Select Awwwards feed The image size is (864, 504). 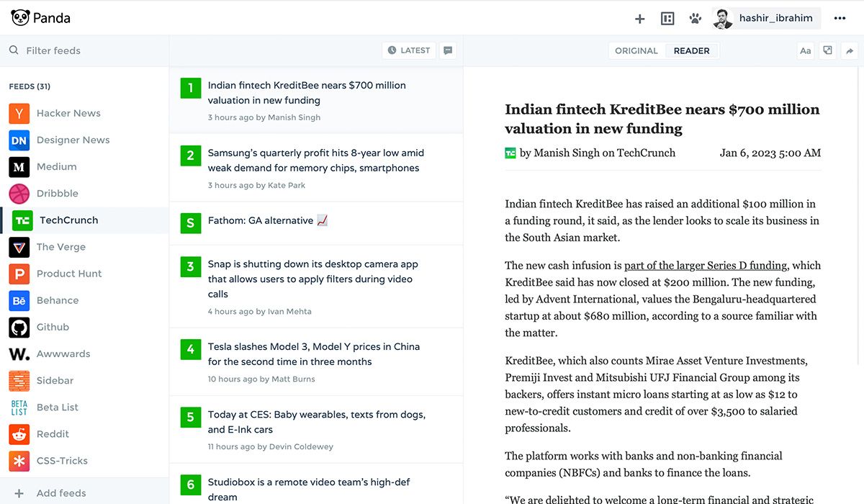pos(84,354)
